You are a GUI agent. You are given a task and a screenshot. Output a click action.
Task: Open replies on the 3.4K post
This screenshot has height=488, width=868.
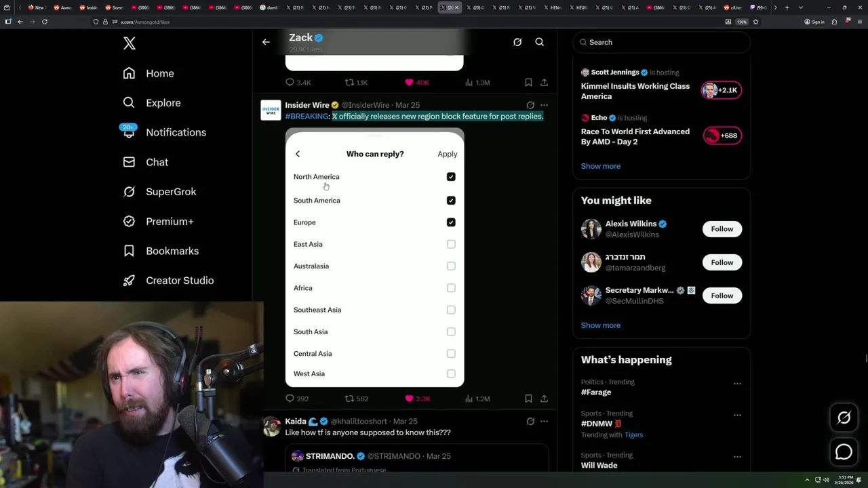298,83
